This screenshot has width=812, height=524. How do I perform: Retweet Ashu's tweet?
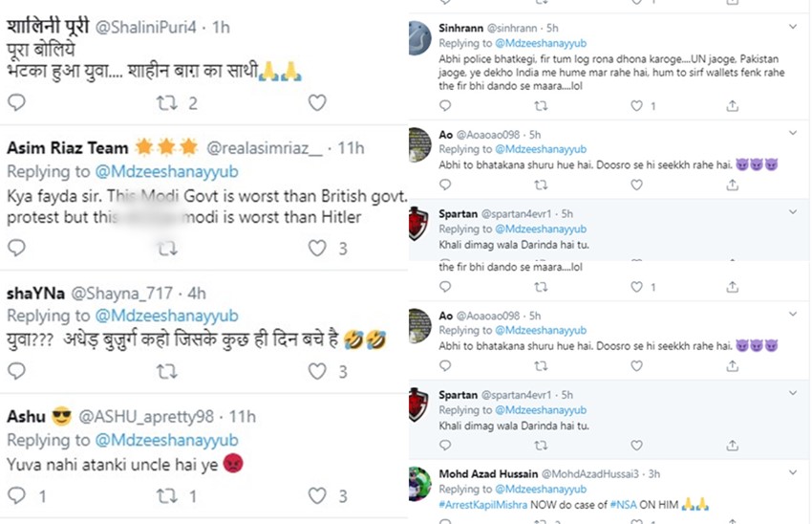(x=168, y=495)
